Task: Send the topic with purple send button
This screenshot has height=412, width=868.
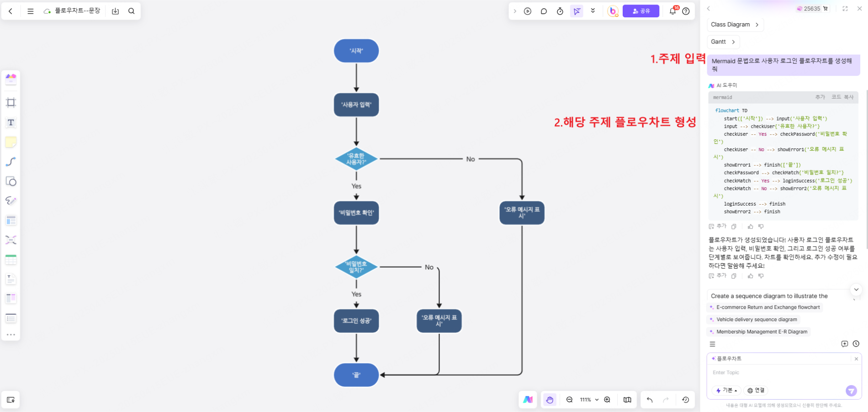Action: coord(851,391)
